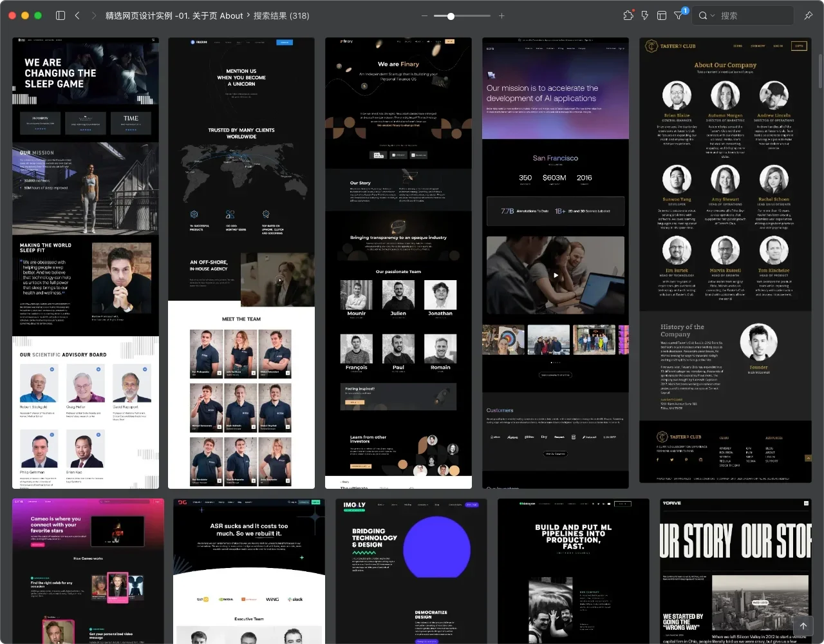Open the filter funnel icon

click(679, 15)
